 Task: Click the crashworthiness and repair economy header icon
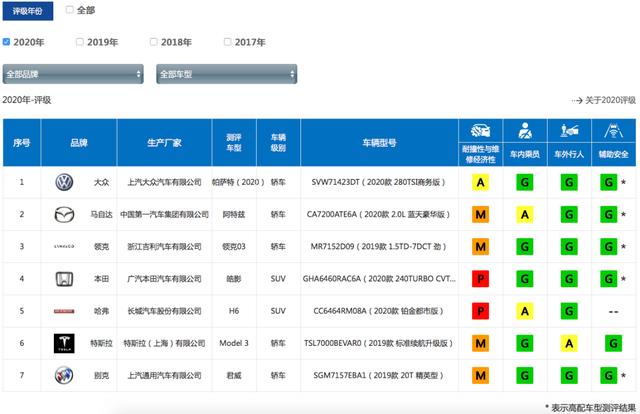480,131
